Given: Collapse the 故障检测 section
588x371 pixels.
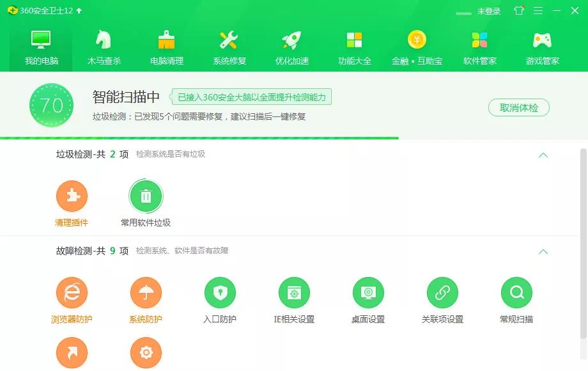Looking at the screenshot, I should pyautogui.click(x=544, y=251).
